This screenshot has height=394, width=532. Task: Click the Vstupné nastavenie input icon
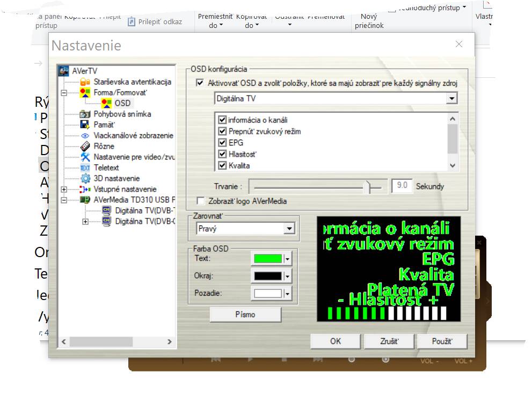point(85,189)
